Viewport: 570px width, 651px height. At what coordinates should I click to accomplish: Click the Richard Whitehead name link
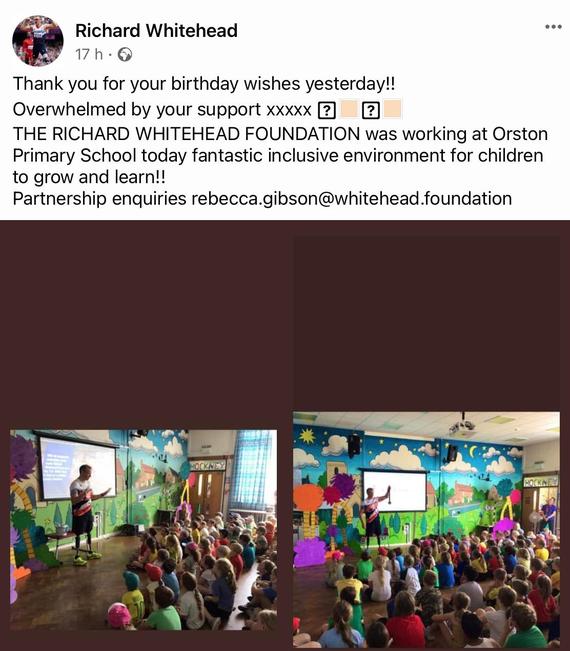157,31
